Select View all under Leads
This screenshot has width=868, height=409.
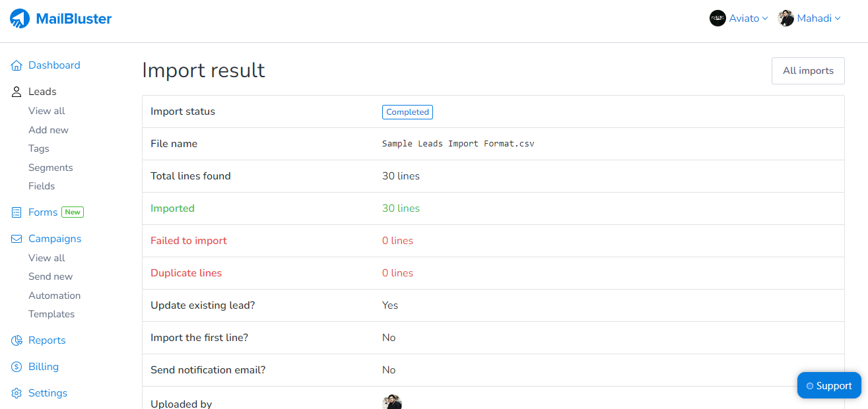pos(46,110)
